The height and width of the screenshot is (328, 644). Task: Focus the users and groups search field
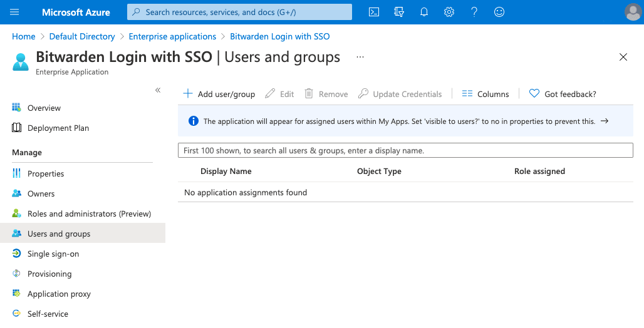tap(405, 150)
